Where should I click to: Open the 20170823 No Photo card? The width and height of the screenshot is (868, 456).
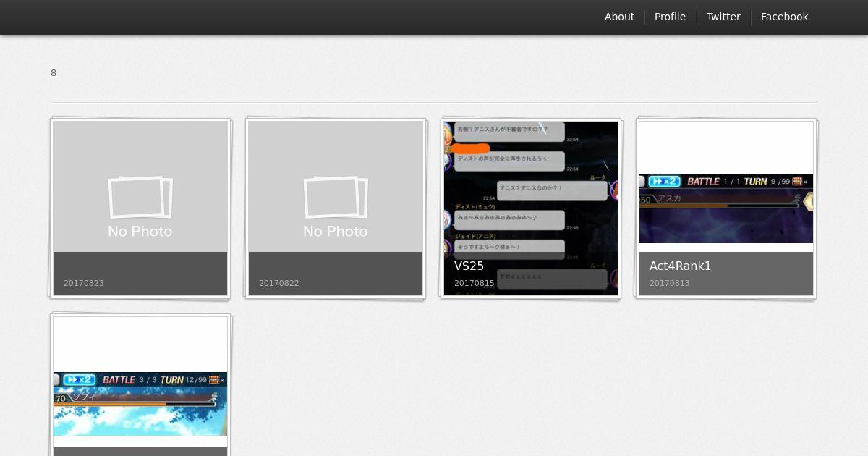coord(140,208)
